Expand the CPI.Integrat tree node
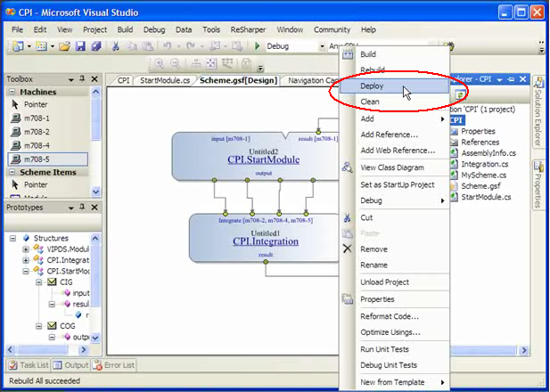 [26, 260]
